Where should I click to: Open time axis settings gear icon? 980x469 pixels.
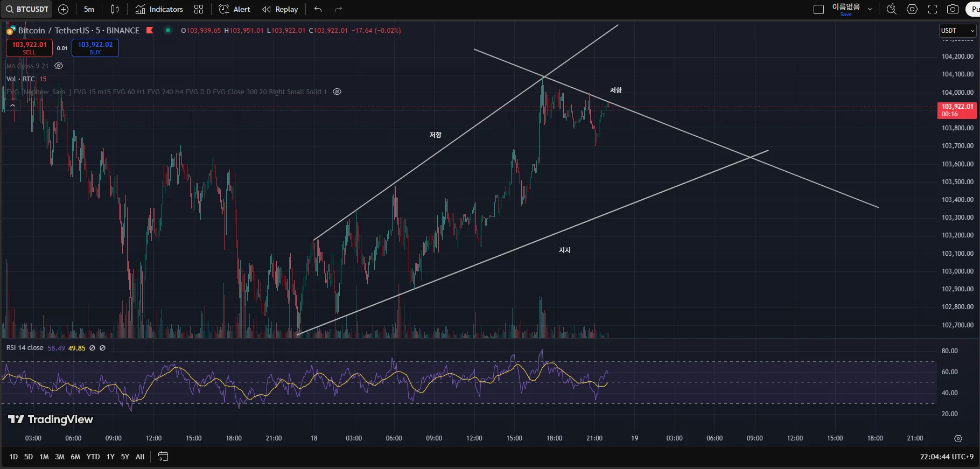(x=958, y=438)
